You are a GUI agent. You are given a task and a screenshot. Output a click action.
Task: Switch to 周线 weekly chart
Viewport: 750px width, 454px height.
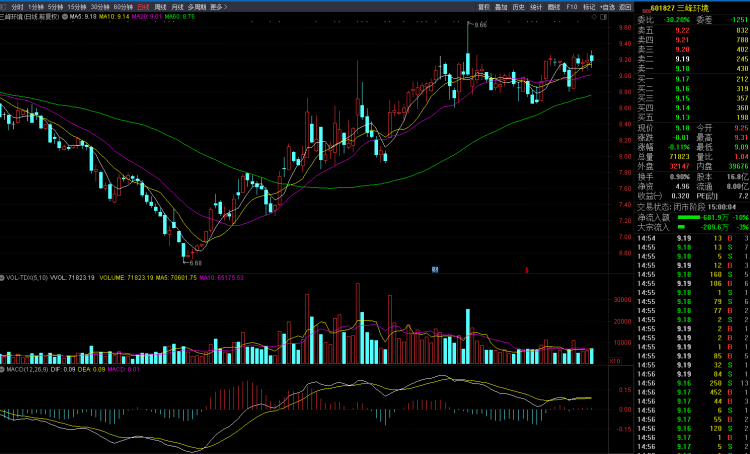coord(161,6)
